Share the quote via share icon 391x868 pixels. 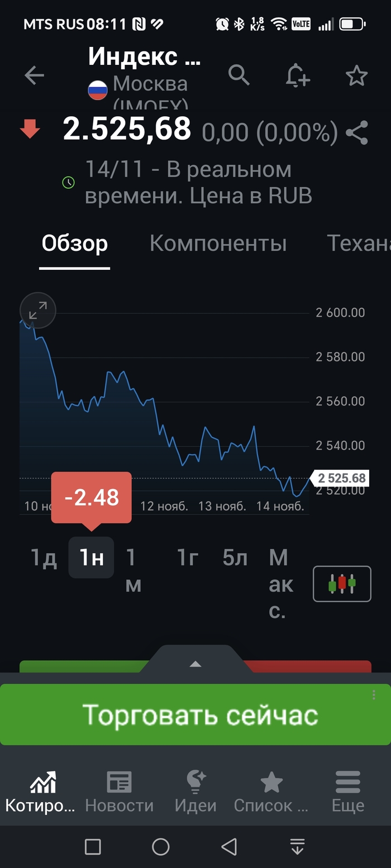[356, 132]
